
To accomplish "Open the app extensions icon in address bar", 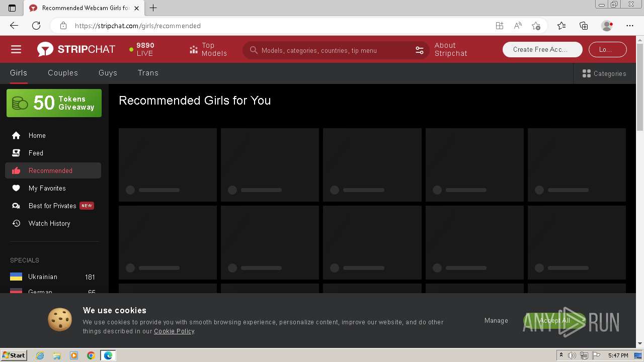I will coord(500,26).
